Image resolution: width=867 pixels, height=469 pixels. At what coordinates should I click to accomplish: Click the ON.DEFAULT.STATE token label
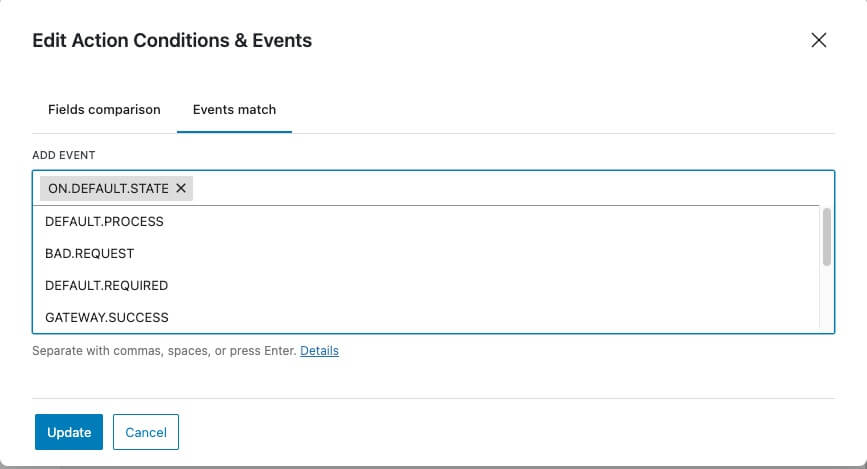pyautogui.click(x=108, y=188)
